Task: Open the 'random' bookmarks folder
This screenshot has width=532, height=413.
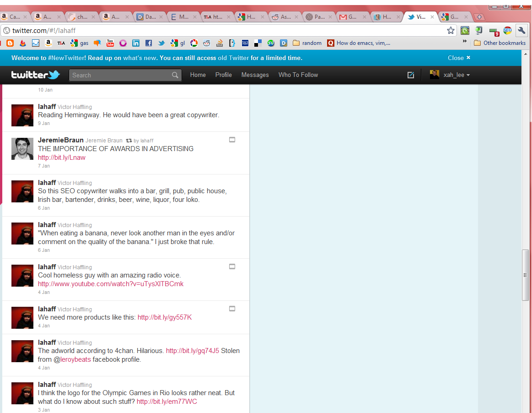Action: 307,43
